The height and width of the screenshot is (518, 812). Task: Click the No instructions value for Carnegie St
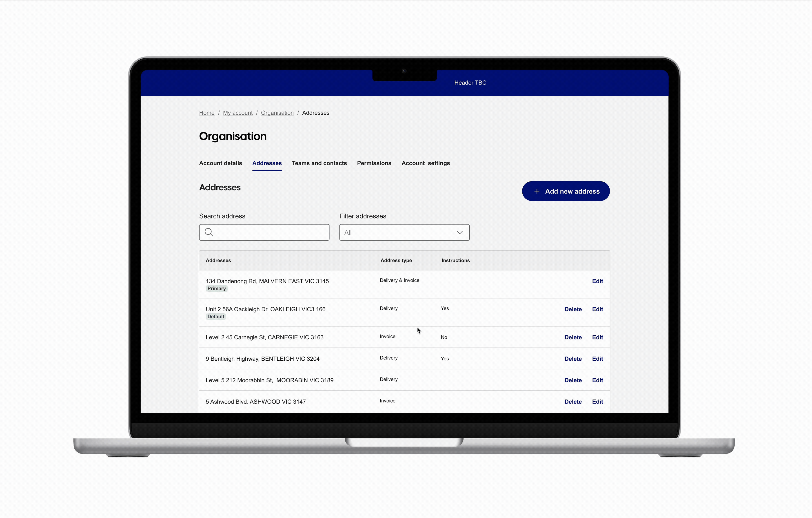[444, 337]
